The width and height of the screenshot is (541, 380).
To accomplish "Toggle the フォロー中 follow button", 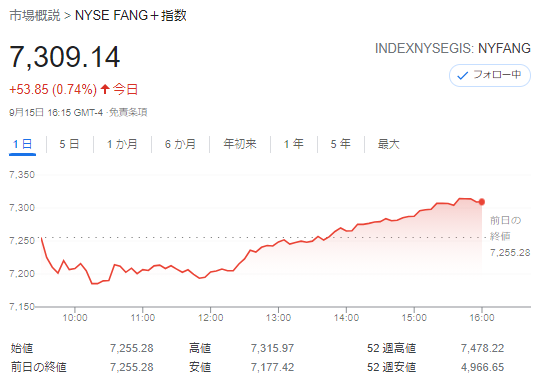I will (x=490, y=75).
